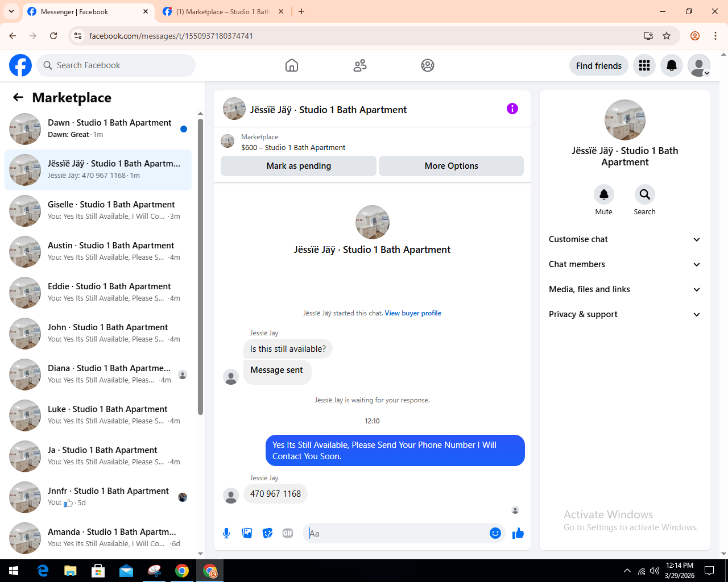The height and width of the screenshot is (582, 728).
Task: View site information icon in address bar
Action: pyautogui.click(x=78, y=36)
